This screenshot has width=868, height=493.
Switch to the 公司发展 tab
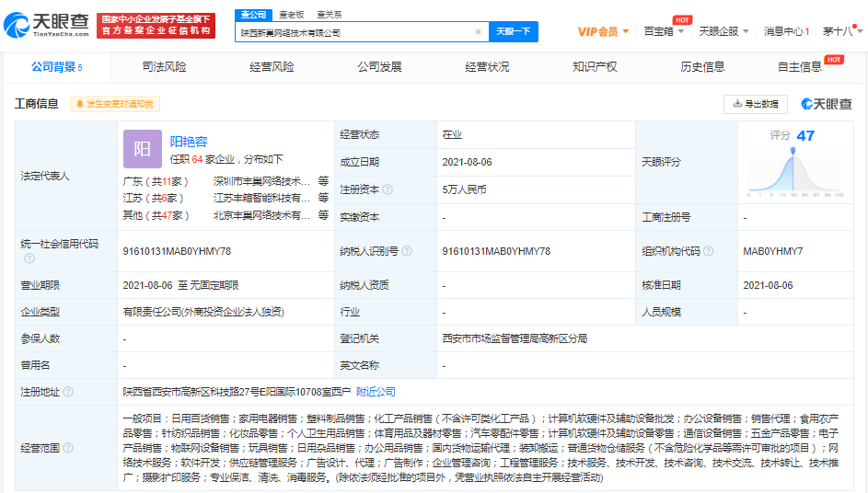379,67
